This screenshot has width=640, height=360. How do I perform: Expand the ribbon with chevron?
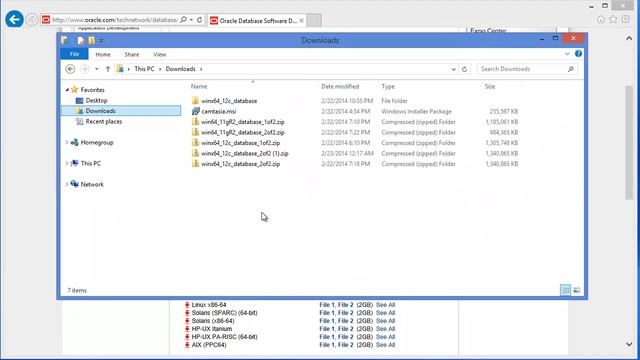tap(567, 54)
